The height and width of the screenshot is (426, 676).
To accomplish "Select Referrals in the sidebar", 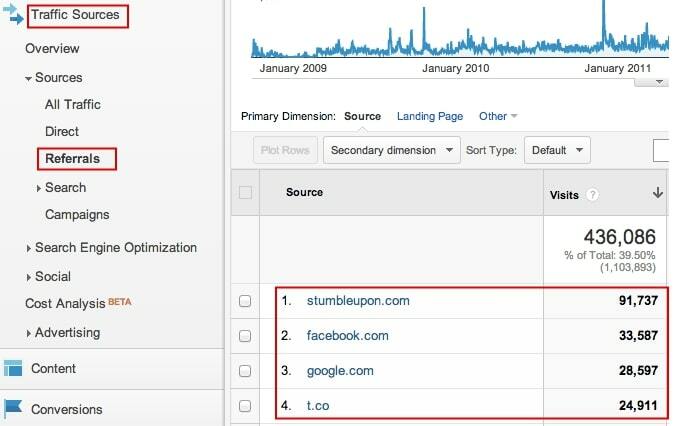I will tap(72, 159).
